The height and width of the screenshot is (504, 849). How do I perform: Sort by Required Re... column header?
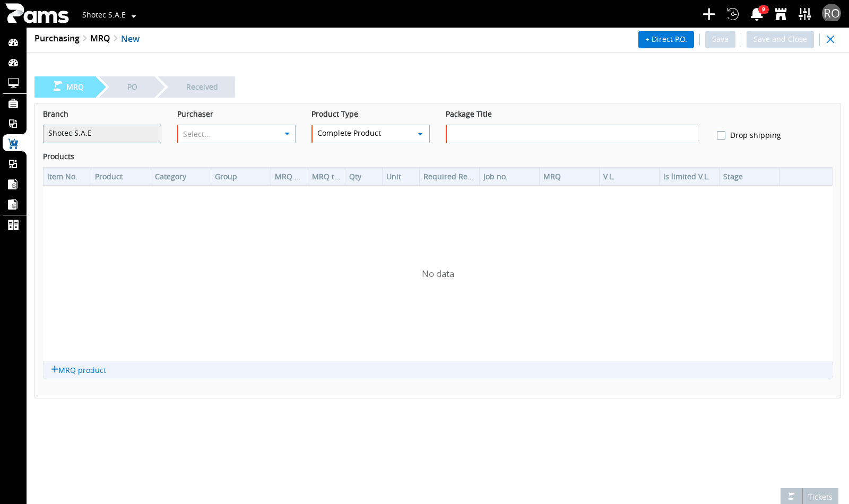[x=449, y=177]
